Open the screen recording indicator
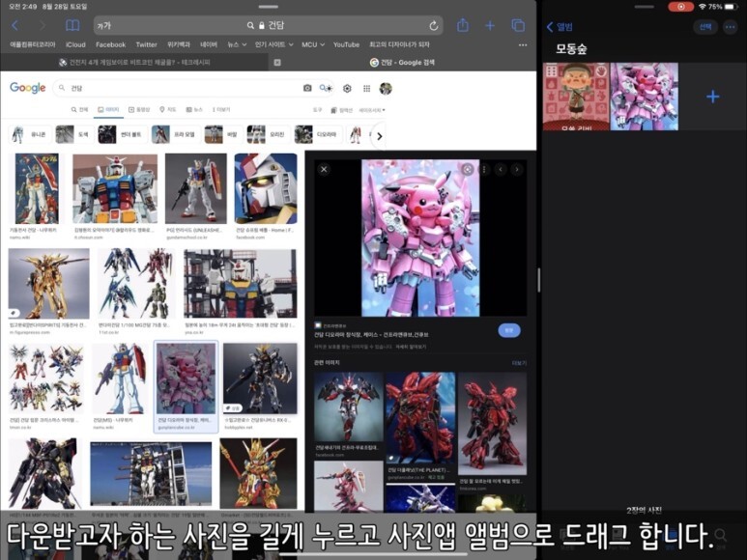Screen dimensions: 747x560 (x=680, y=7)
